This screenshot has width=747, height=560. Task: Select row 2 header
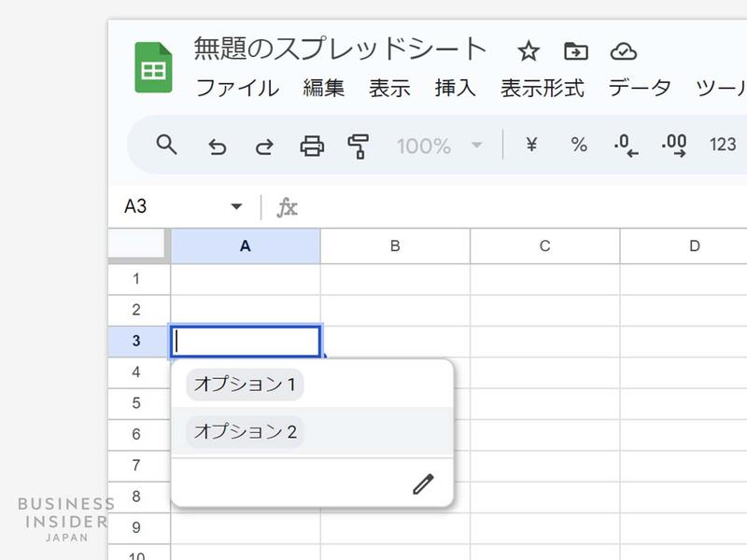[x=138, y=310]
